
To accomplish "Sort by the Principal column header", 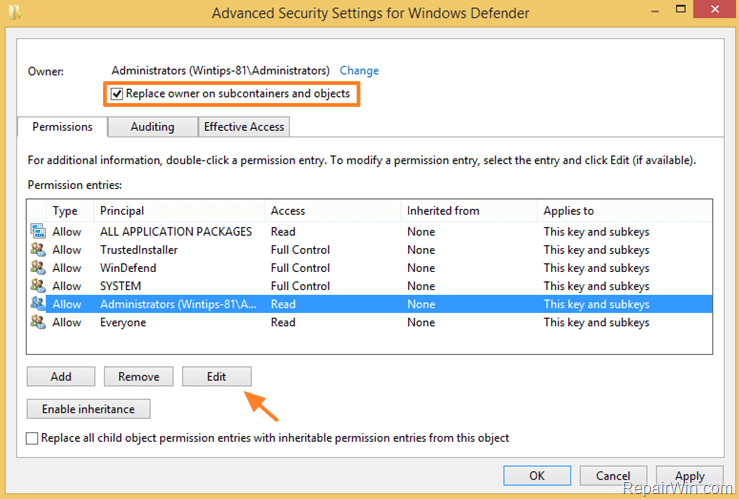I will [x=179, y=211].
